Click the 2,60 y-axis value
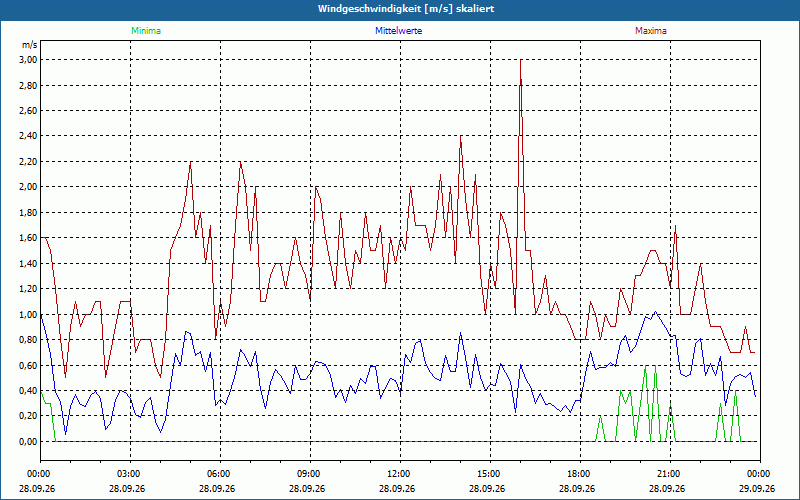Screen dimensions: 800x500 (29, 111)
